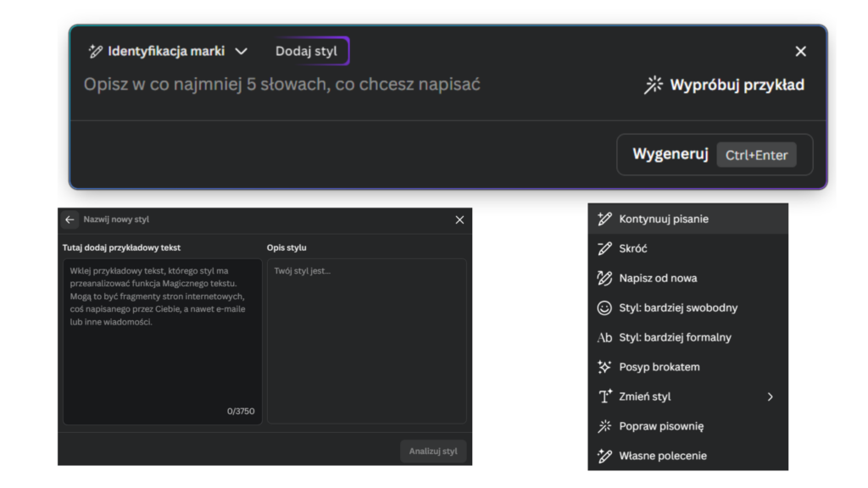
Task: Click the Analizuj styl button
Action: click(x=432, y=451)
